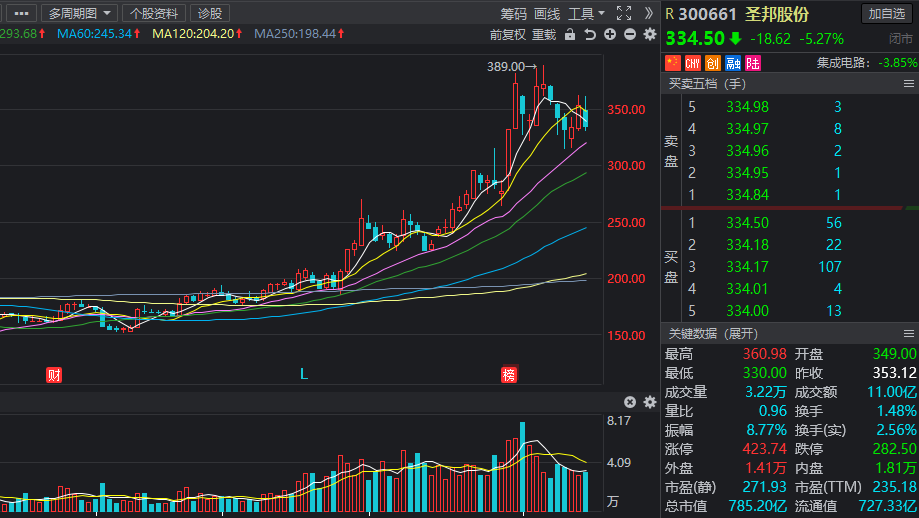
Task: Toggle the chart lock icon
Action: [570, 35]
